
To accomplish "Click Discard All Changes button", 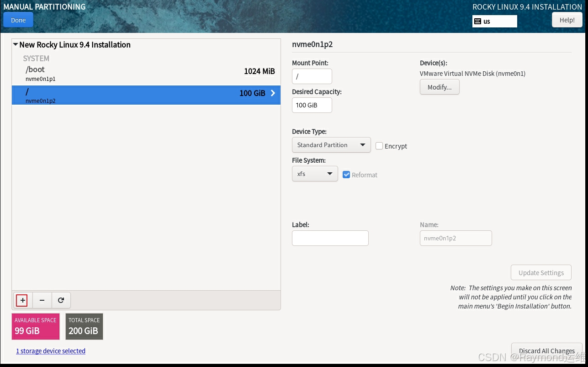I will pyautogui.click(x=547, y=351).
